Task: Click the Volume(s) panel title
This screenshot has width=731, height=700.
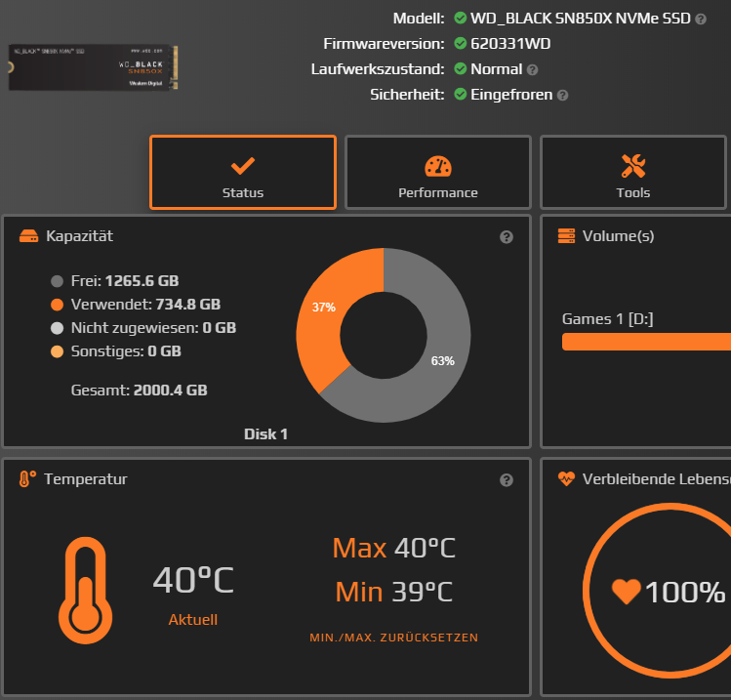Action: coord(618,236)
